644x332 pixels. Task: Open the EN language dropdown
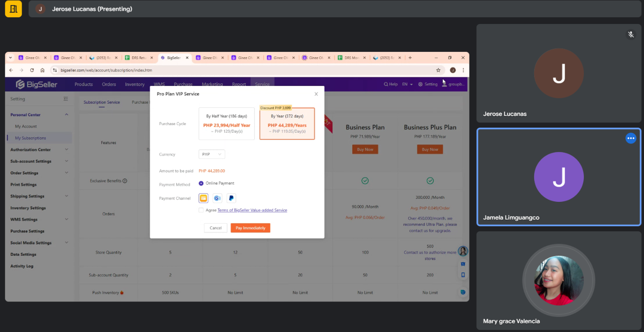[407, 84]
